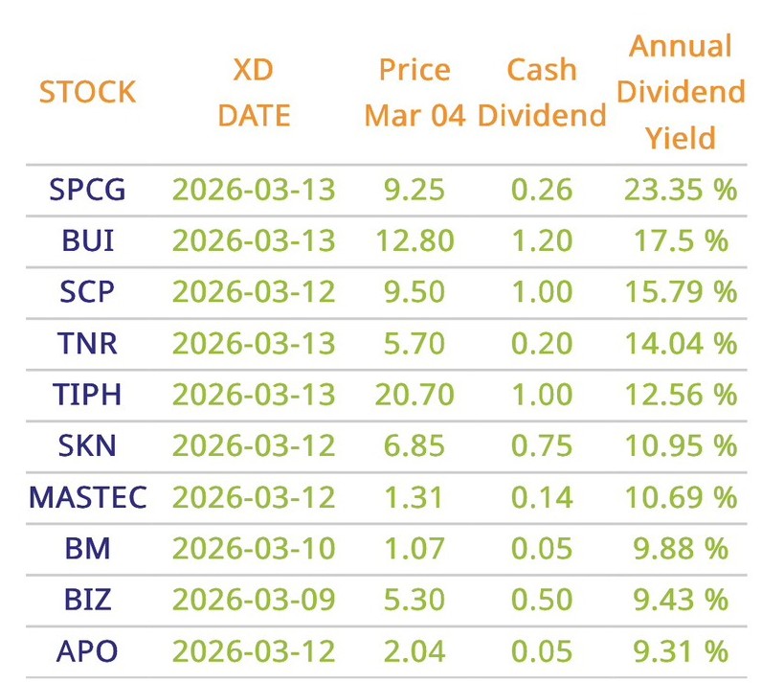Click the TNR stock symbol
784x683 pixels.
point(87,343)
